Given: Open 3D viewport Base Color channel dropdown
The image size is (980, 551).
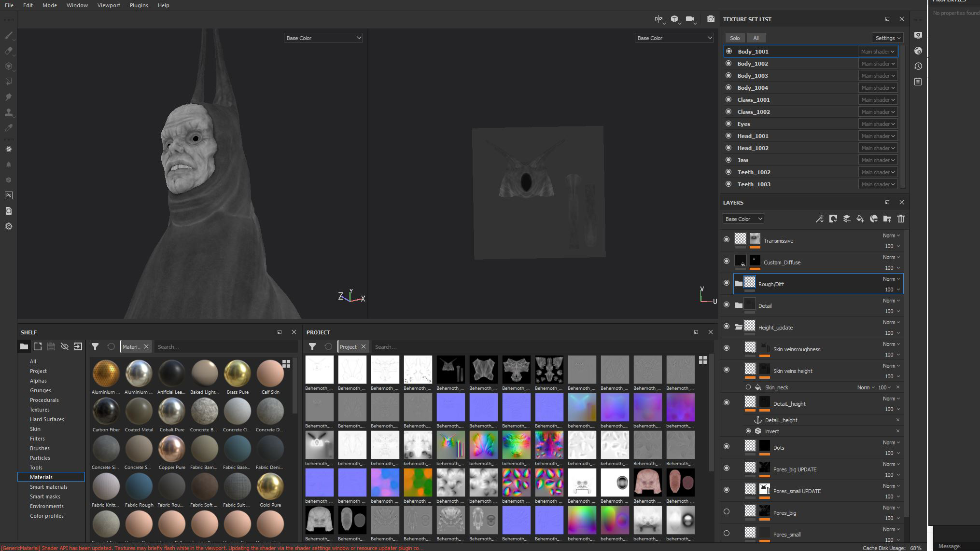Looking at the screenshot, I should [323, 38].
